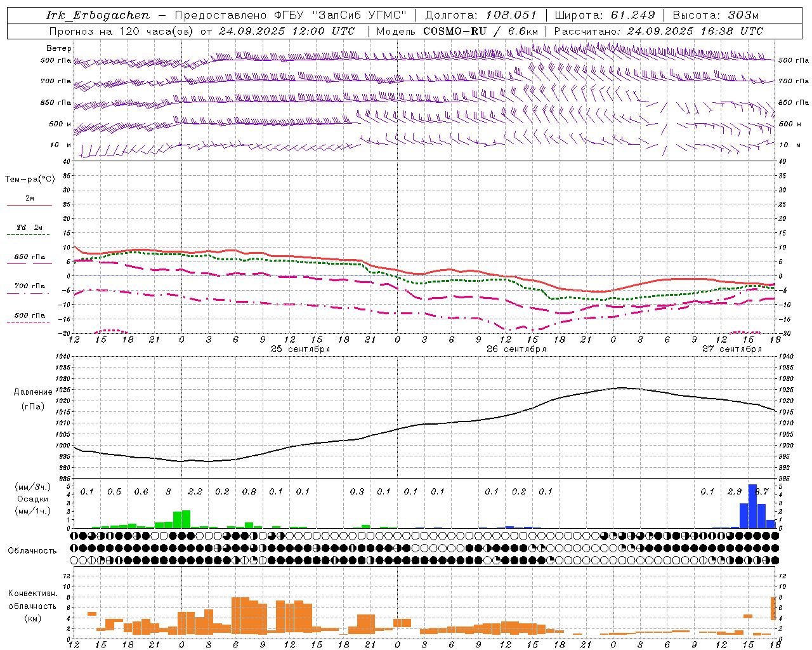Click the 'Конвективн.' convective cloud label
The image size is (812, 650).
[32, 594]
